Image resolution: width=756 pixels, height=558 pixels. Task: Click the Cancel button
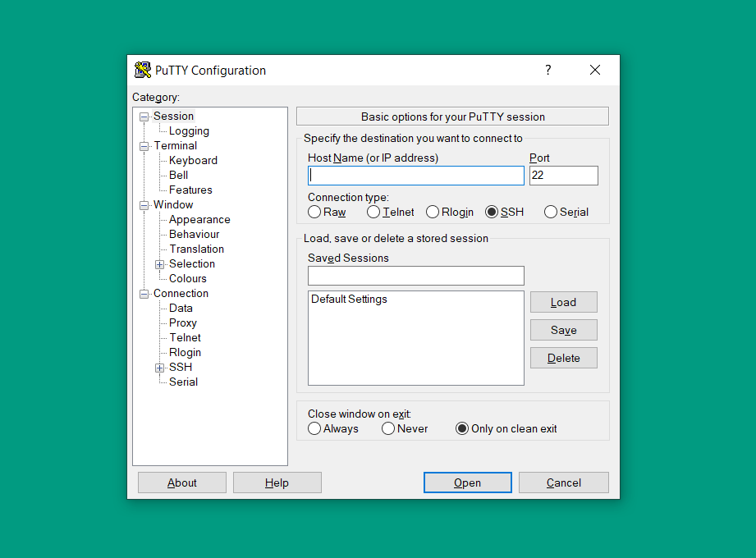click(x=564, y=483)
